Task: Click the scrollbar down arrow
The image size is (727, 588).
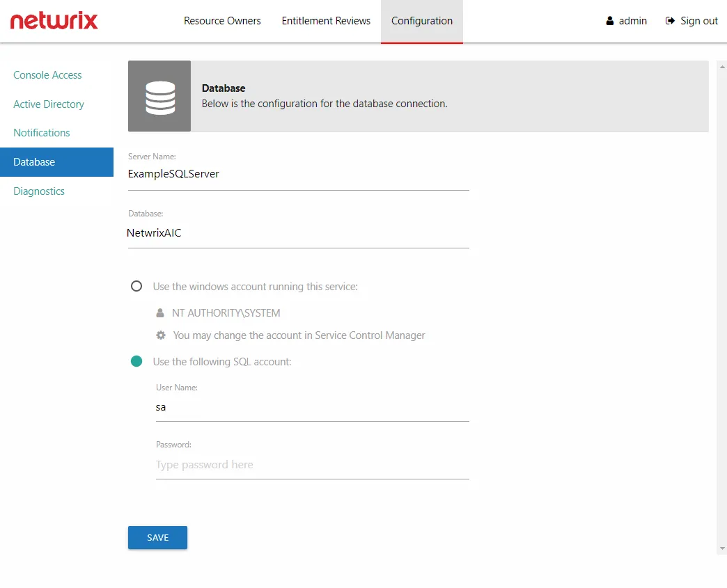Action: [x=722, y=548]
